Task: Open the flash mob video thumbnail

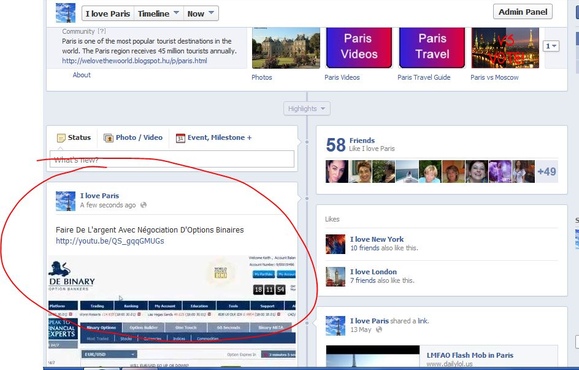Action: (373, 356)
